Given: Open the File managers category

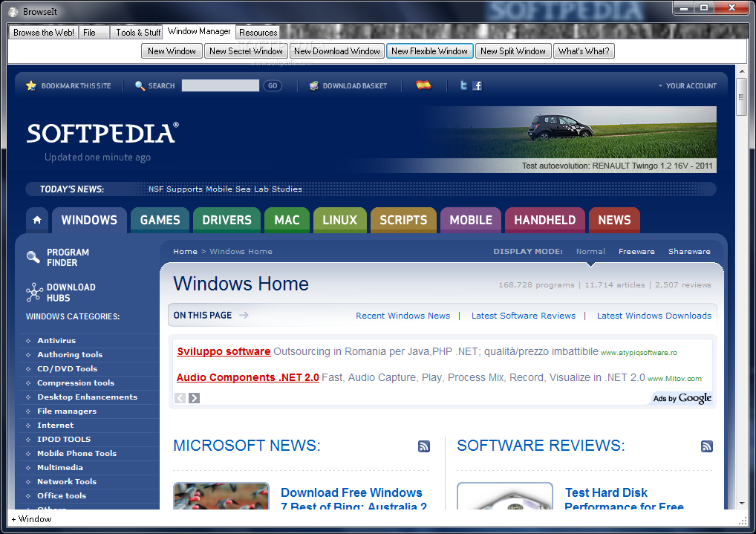Looking at the screenshot, I should point(67,411).
